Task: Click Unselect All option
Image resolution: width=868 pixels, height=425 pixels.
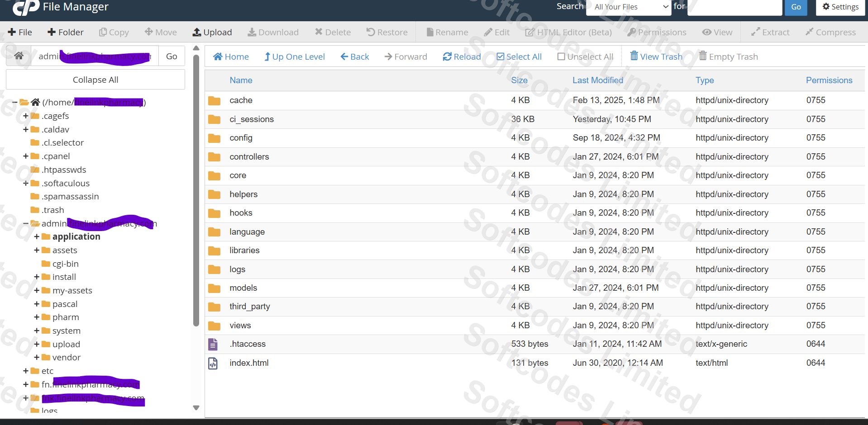Action: point(585,56)
